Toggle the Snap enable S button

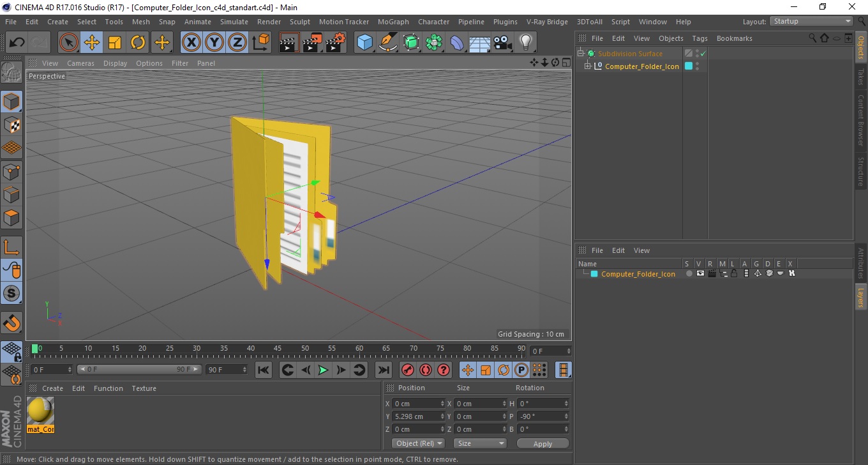coord(11,293)
